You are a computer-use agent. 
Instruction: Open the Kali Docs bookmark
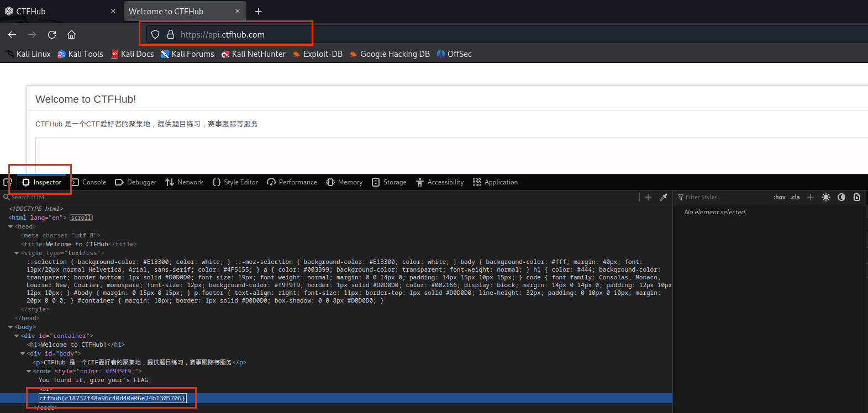[x=133, y=54]
